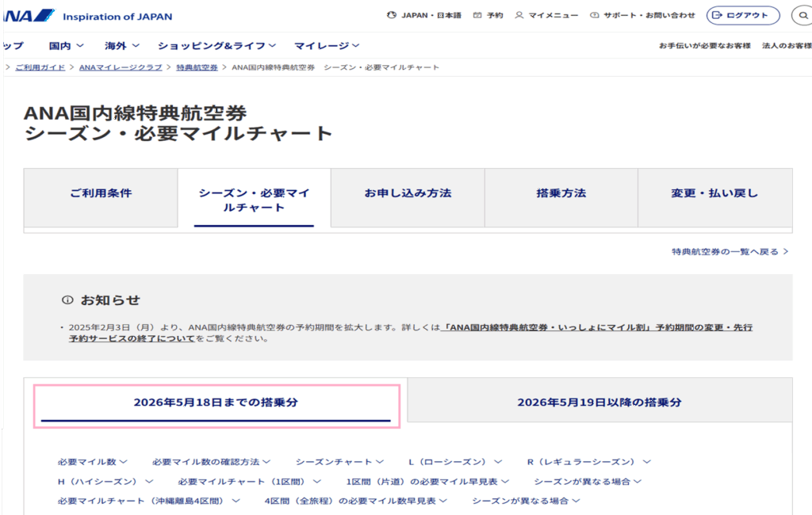Go to 特典航空券 breadcrumb
The width and height of the screenshot is (812, 515).
197,67
